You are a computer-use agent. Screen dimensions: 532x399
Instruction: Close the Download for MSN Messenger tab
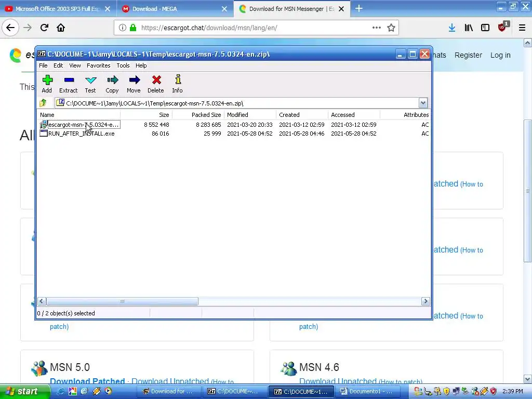tap(342, 9)
